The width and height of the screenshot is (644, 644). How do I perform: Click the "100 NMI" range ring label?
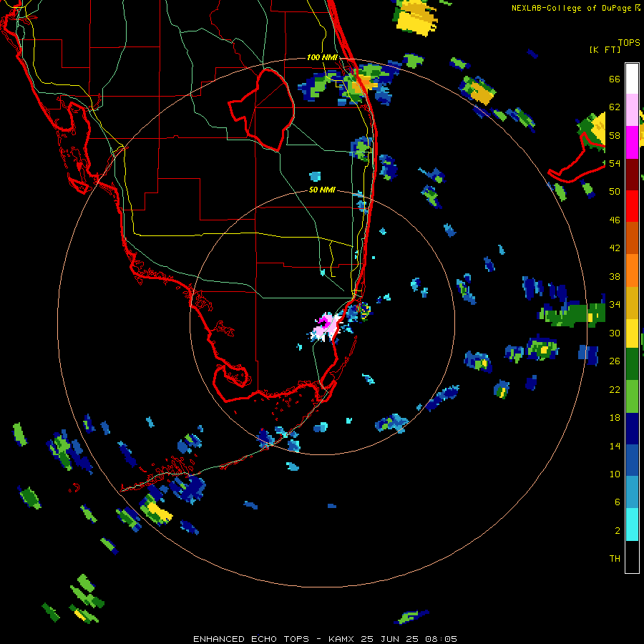[322, 57]
